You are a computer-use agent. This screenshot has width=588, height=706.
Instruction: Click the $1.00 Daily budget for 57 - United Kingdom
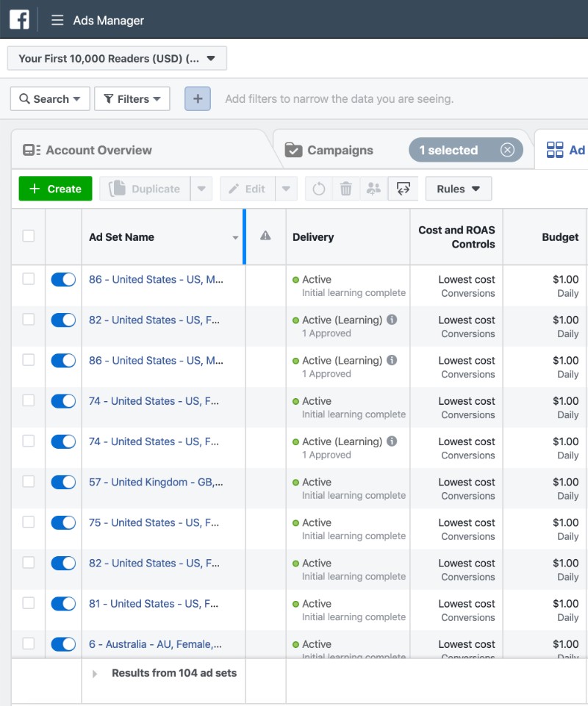coord(565,489)
